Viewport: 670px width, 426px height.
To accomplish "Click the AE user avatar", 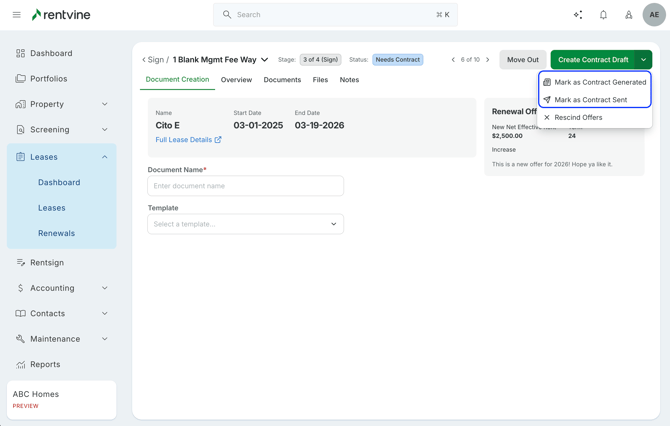I will [x=653, y=15].
